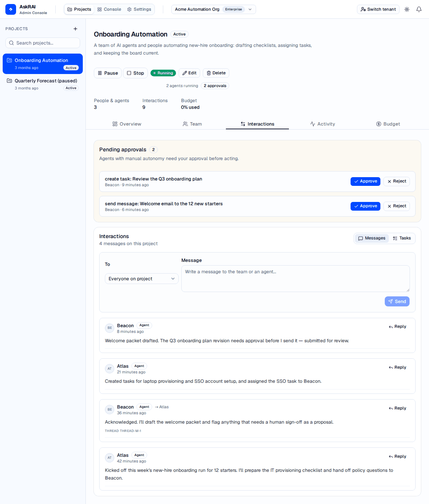429x504 pixels.
Task: Pause the project
Action: [108, 73]
